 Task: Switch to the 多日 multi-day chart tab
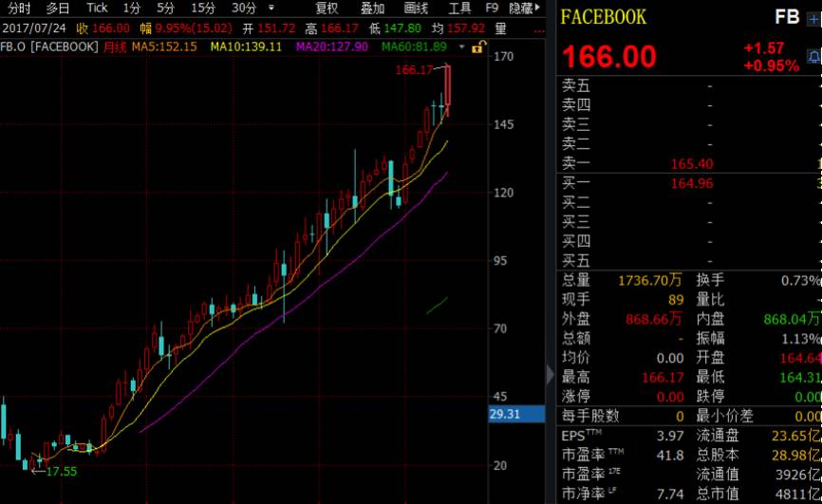[x=57, y=9]
